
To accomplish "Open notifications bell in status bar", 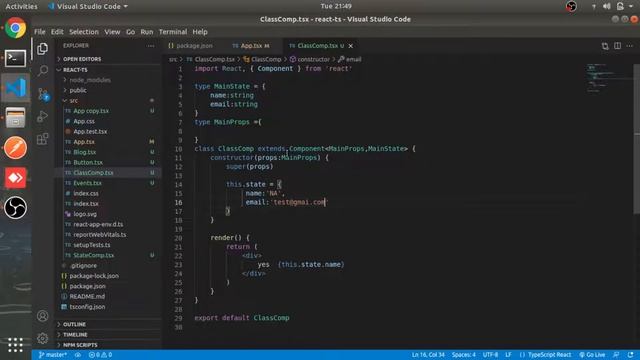I will click(631, 355).
